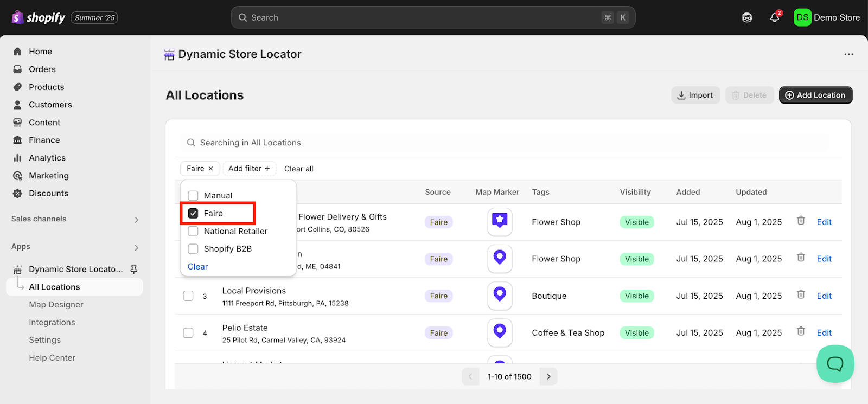Open Products in the sidebar

(x=46, y=87)
